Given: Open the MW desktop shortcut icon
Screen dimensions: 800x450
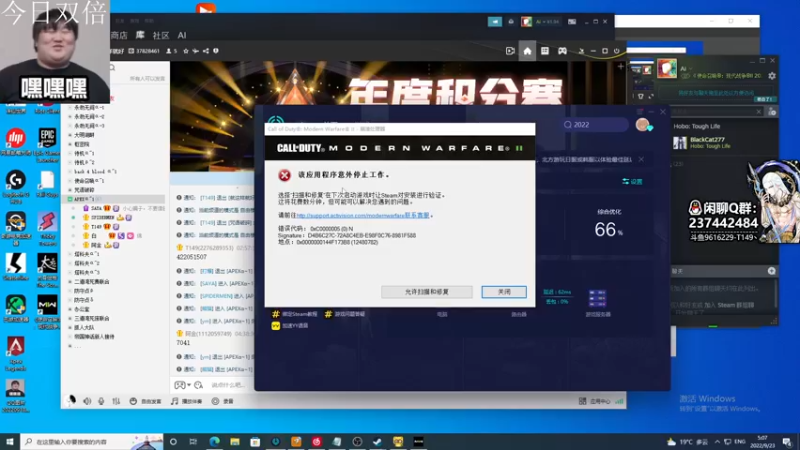Looking at the screenshot, I should 47,312.
